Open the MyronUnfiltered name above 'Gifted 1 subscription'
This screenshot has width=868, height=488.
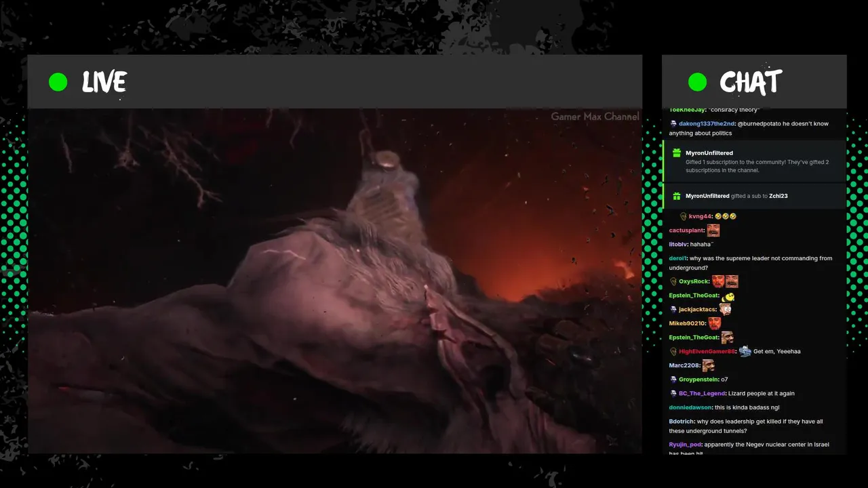tap(709, 153)
